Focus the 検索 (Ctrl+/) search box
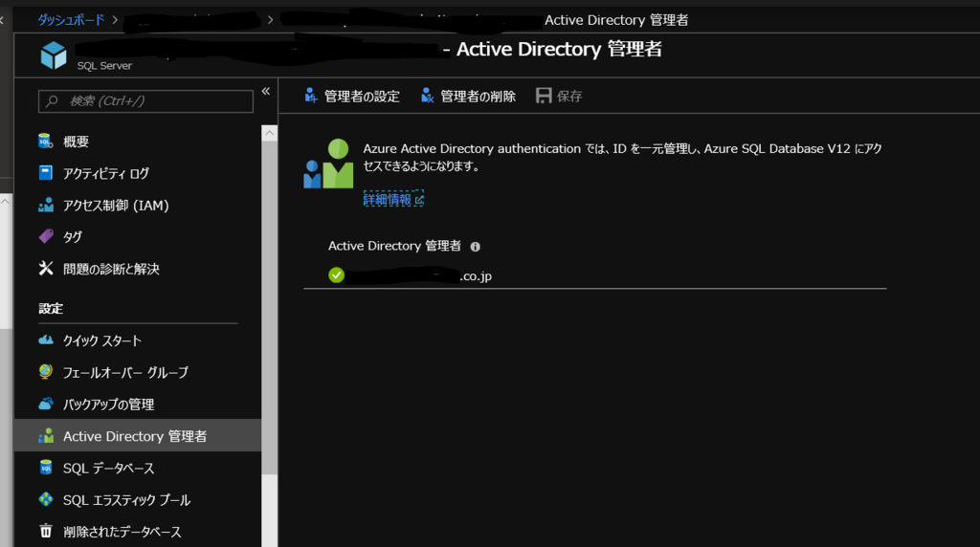The height and width of the screenshot is (547, 980). (x=145, y=101)
